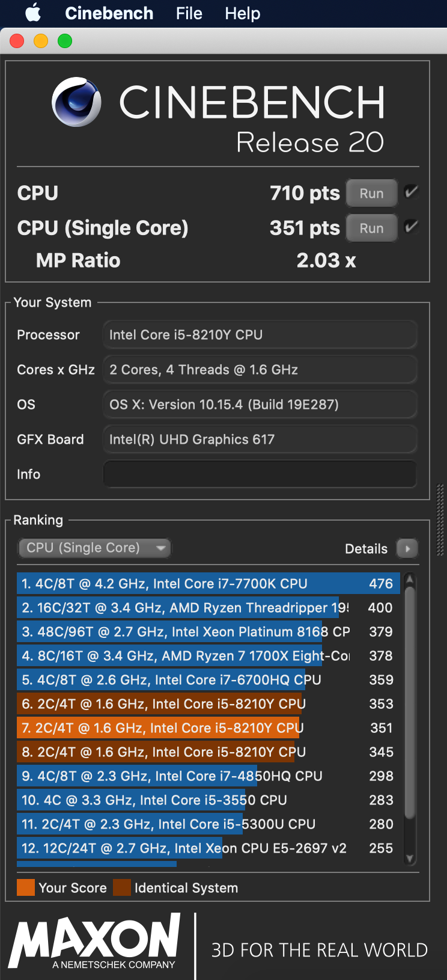Click the Details label in Ranking
This screenshot has width=447, height=980.
point(366,549)
